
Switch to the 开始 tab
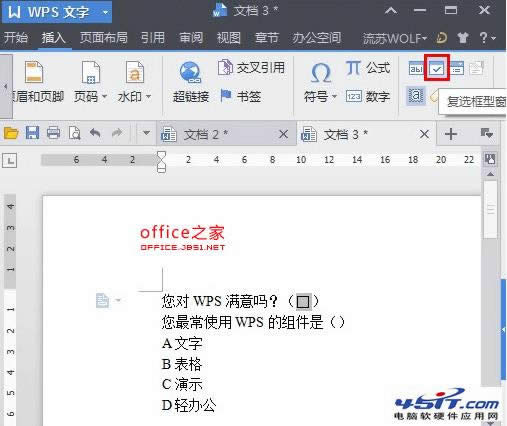click(16, 38)
